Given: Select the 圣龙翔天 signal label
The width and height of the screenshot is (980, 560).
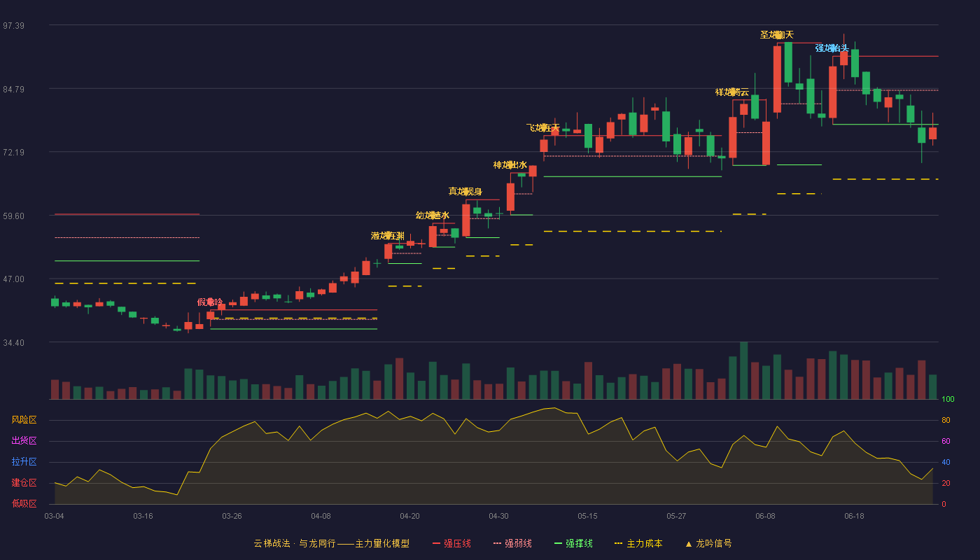Looking at the screenshot, I should (777, 35).
